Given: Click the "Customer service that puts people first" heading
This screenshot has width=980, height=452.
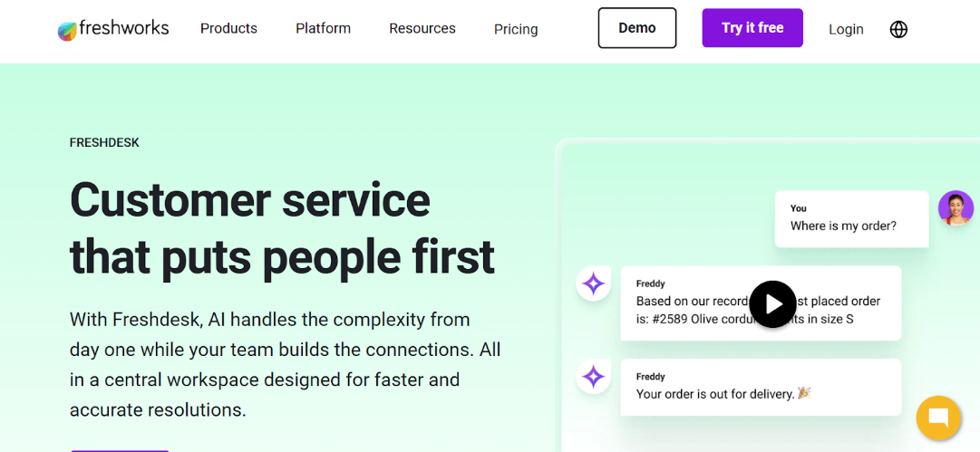Looking at the screenshot, I should coord(282,227).
